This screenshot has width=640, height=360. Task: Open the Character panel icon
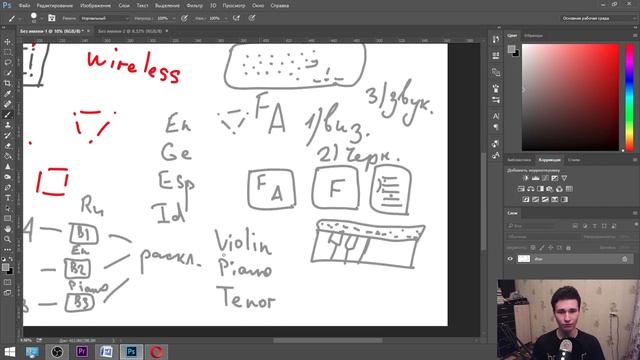(496, 116)
